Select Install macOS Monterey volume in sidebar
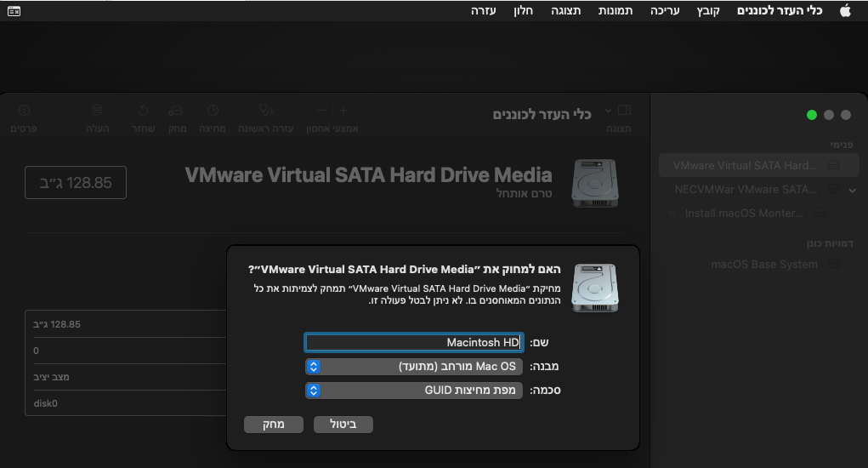Screen dimensions: 868x468 pyautogui.click(x=745, y=214)
